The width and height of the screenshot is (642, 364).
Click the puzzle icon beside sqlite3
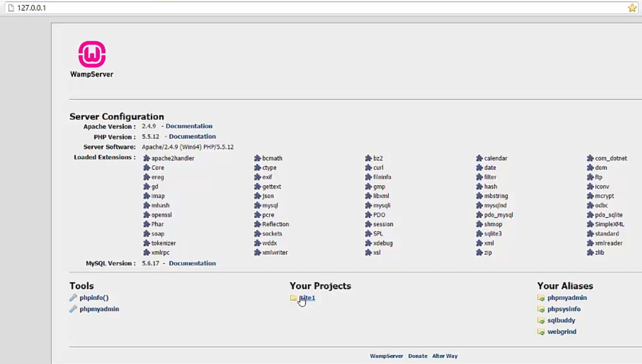pyautogui.click(x=480, y=234)
